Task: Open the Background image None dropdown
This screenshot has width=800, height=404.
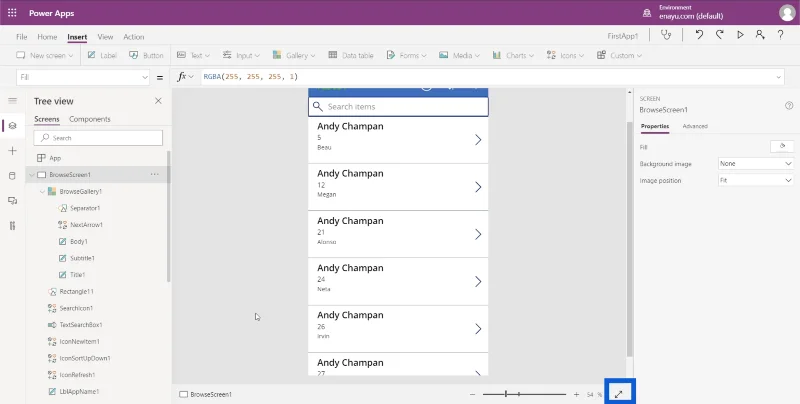Action: [756, 164]
